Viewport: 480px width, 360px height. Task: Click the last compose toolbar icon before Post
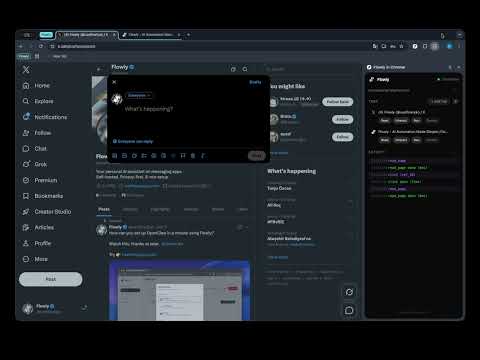(203, 156)
